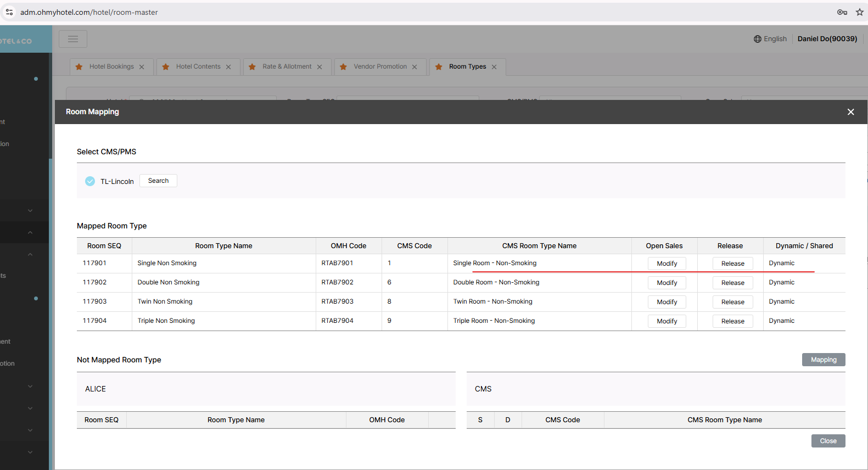Release the Double Non Smoking mapping
This screenshot has width=868, height=470.
pos(732,283)
